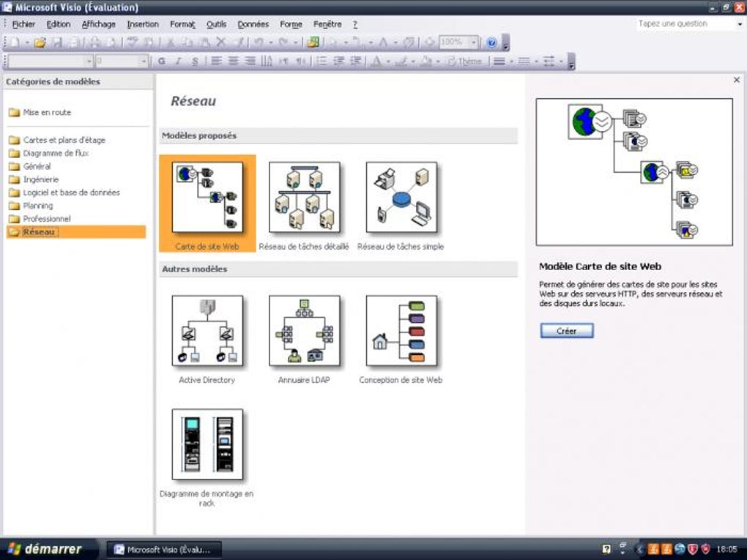Image resolution: width=747 pixels, height=560 pixels.
Task: Expand the New document dropdown arrow
Action: (x=27, y=43)
